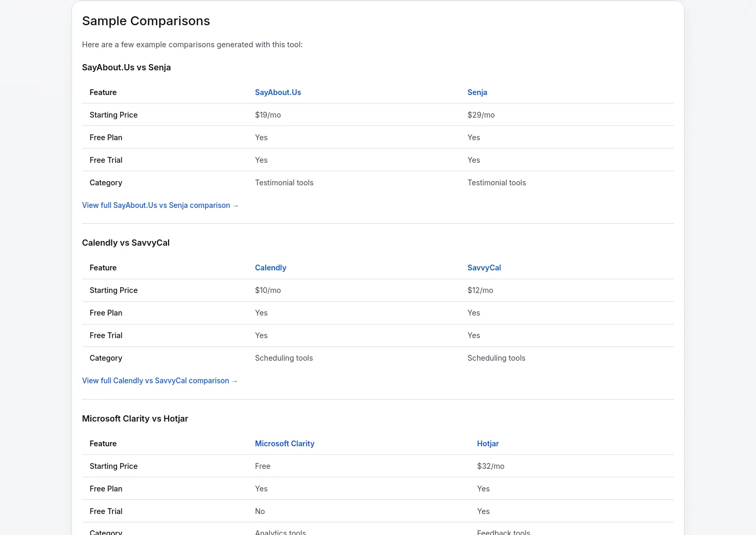Click the $10/mo price for Calendly
This screenshot has width=756, height=535.
(268, 290)
